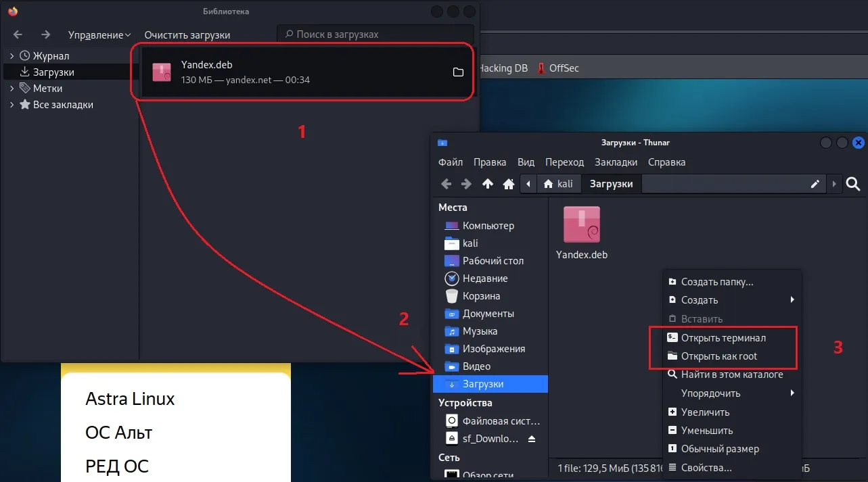Viewport: 868px width, 482px height.
Task: Open the Управление dropdown menu
Action: [x=99, y=34]
